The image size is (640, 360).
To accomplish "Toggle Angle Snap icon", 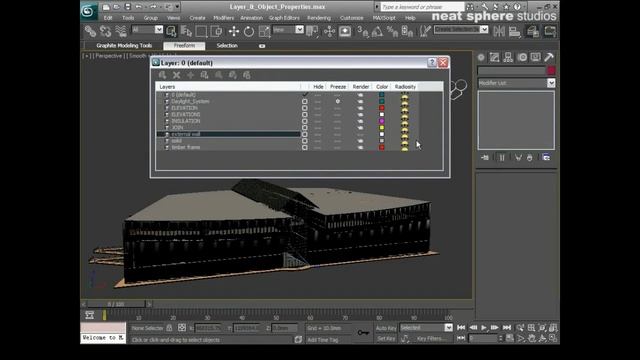I will tap(377, 31).
